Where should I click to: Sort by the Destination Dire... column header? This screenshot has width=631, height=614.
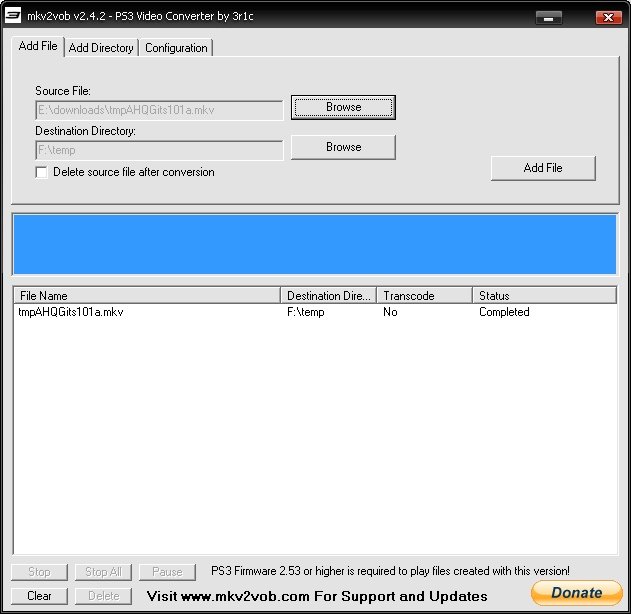pos(328,296)
